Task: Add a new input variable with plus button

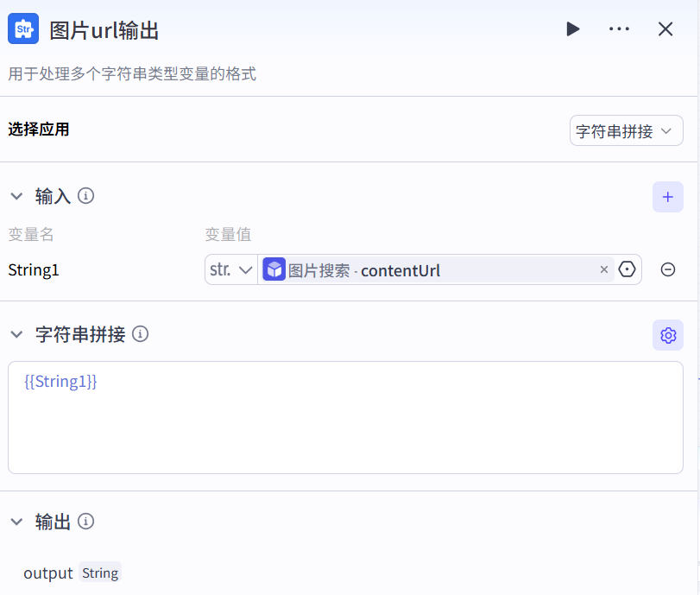Action: 667,197
